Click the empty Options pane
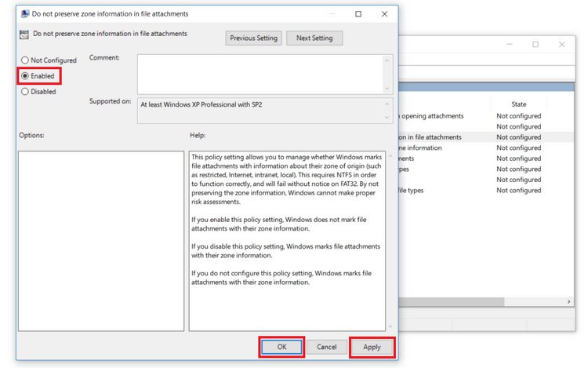 101,241
